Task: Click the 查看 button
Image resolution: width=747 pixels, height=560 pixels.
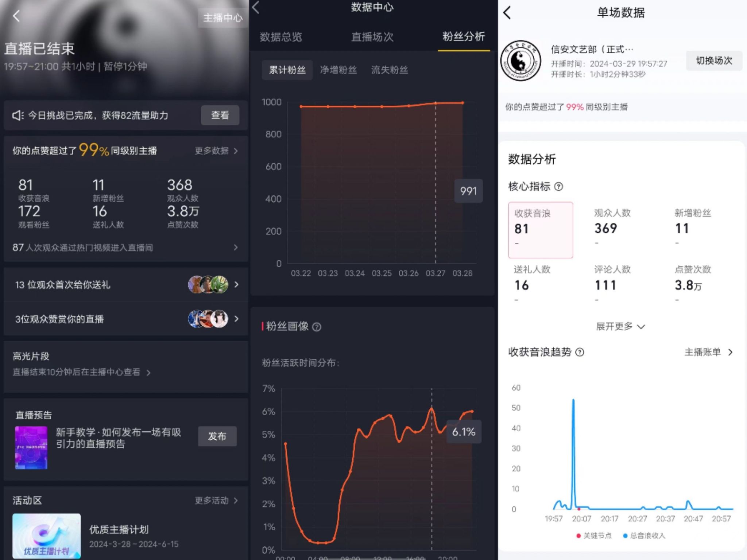Action: click(220, 115)
